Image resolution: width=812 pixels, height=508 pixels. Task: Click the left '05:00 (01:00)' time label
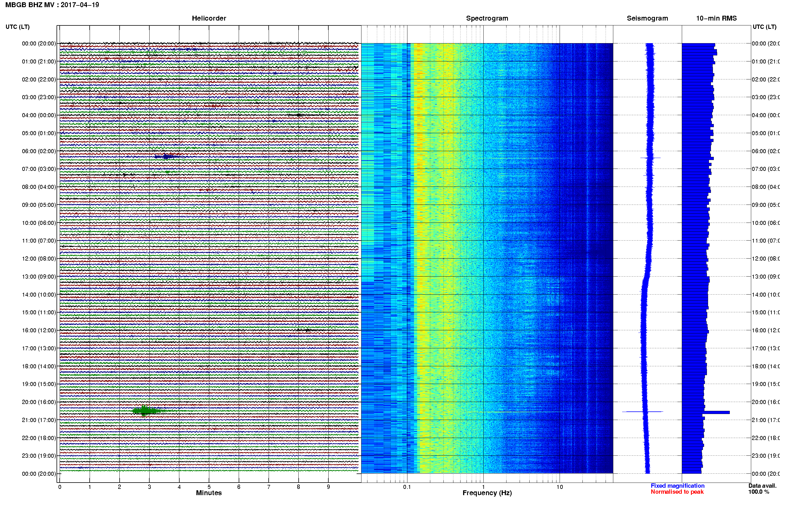[39, 133]
